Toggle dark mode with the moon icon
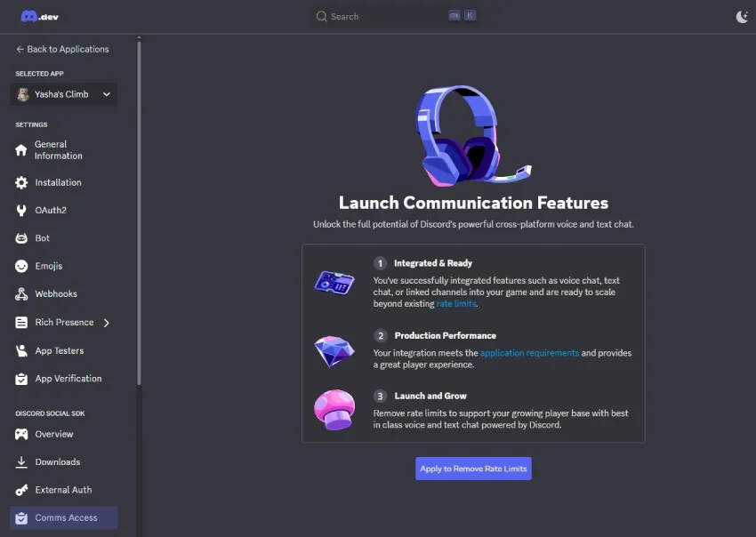 [x=741, y=15]
